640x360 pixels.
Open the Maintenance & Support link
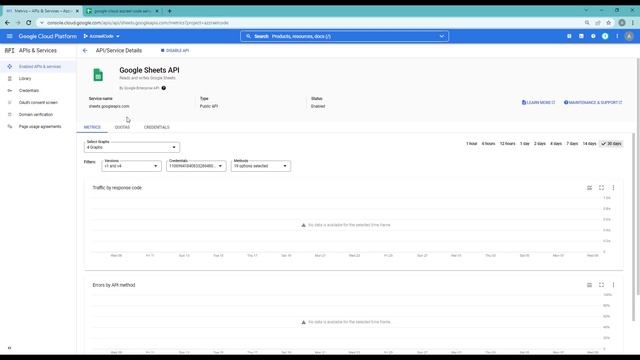click(593, 102)
